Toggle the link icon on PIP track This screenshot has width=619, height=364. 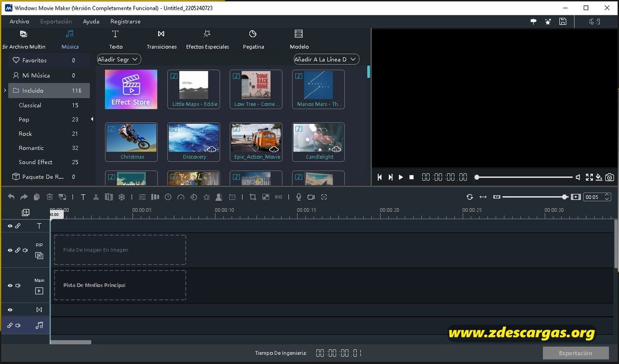[x=17, y=250]
